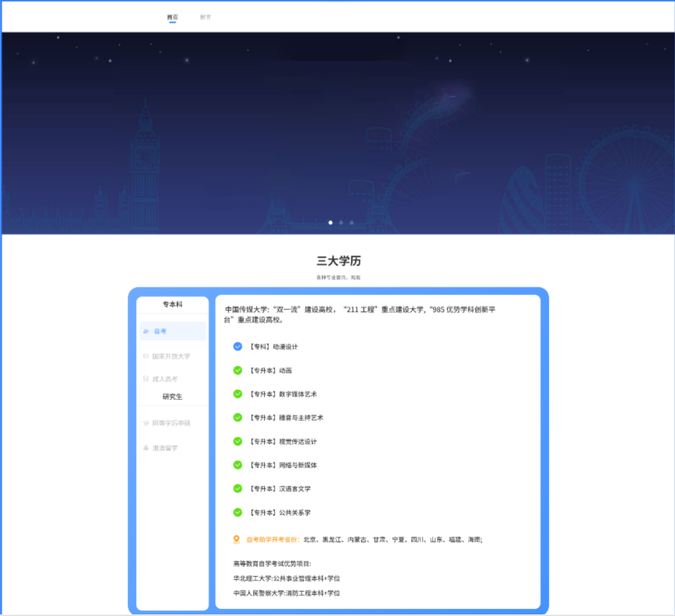Image resolution: width=675 pixels, height=616 pixels.
Task: Click the icon next to 成人高考
Action: [146, 379]
